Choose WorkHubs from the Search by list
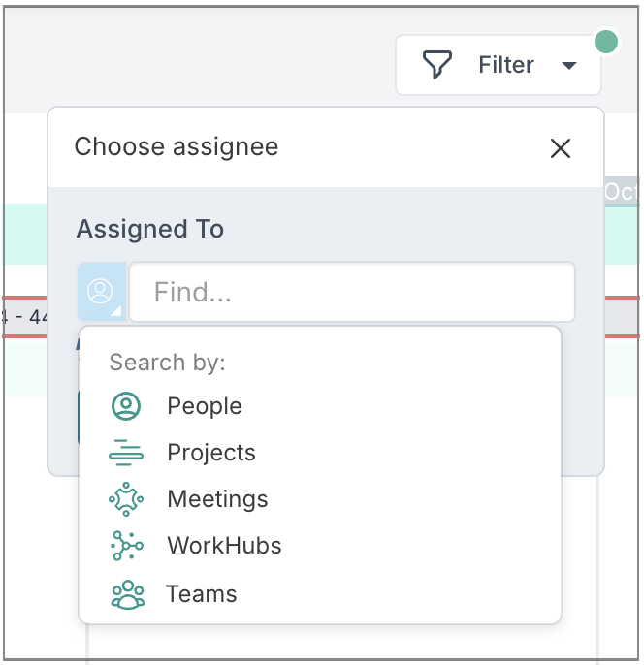 click(224, 546)
